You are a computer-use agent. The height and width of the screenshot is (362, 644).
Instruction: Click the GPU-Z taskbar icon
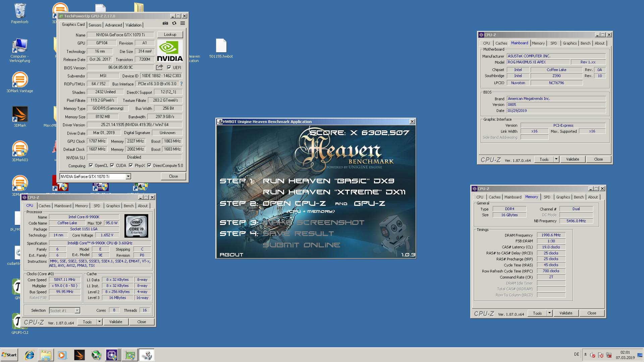tap(130, 355)
